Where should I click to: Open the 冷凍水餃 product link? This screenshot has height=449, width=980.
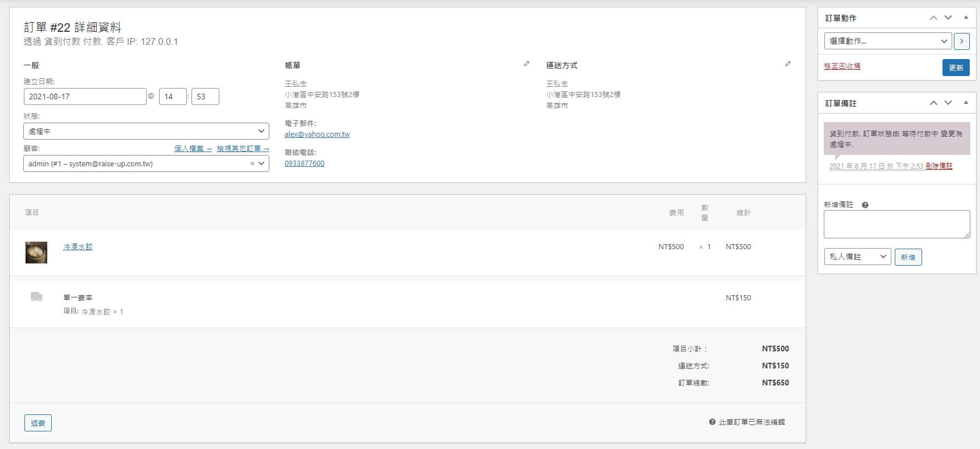pos(78,247)
